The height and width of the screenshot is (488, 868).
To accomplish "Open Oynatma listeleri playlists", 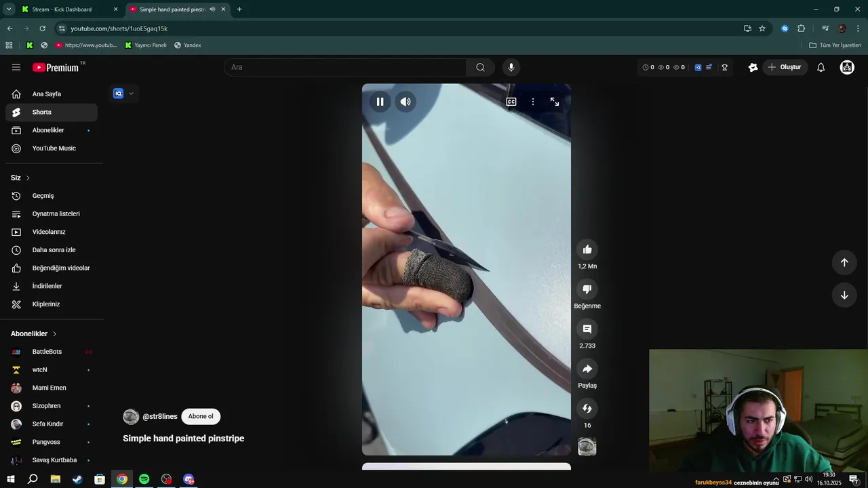I will click(x=52, y=213).
